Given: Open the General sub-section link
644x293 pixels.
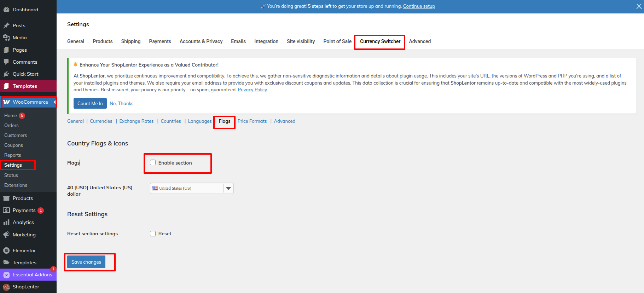Looking at the screenshot, I should click(x=75, y=121).
